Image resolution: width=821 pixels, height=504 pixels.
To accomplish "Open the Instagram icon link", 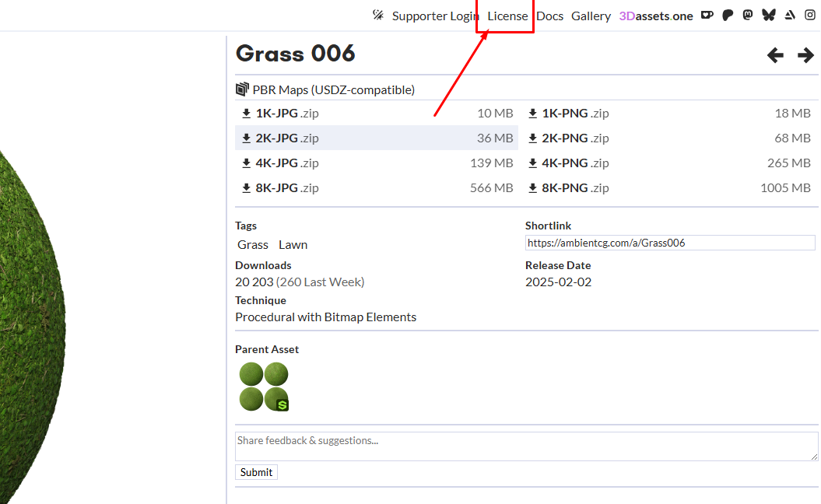I will tap(810, 16).
